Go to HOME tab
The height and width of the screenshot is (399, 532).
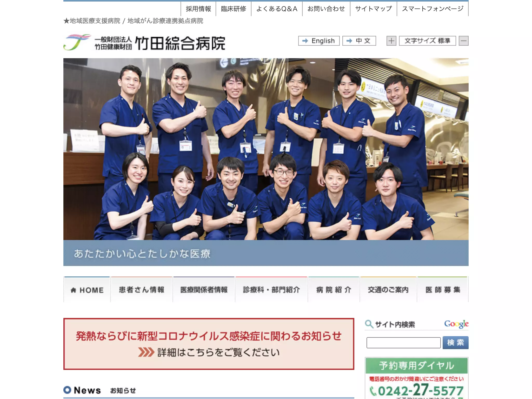pyautogui.click(x=87, y=289)
